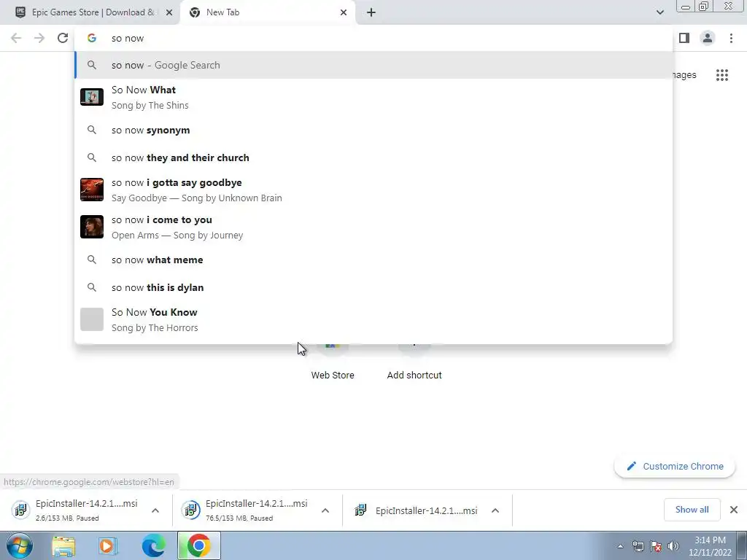This screenshot has width=747, height=560.
Task: Open the Windows Start menu
Action: point(20,545)
